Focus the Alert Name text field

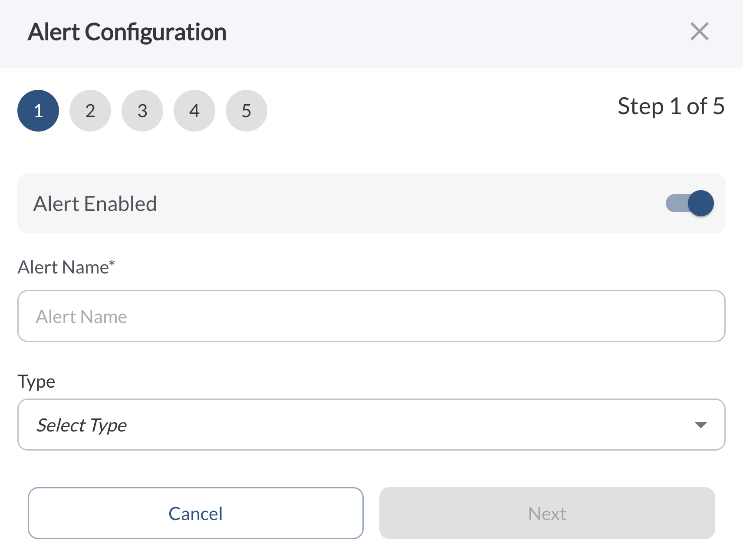(x=371, y=316)
